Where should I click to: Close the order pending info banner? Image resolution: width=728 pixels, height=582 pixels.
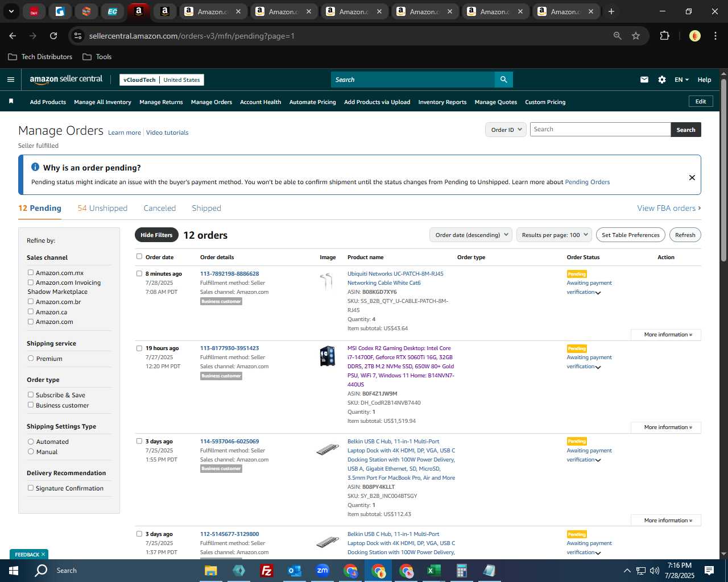tap(692, 177)
